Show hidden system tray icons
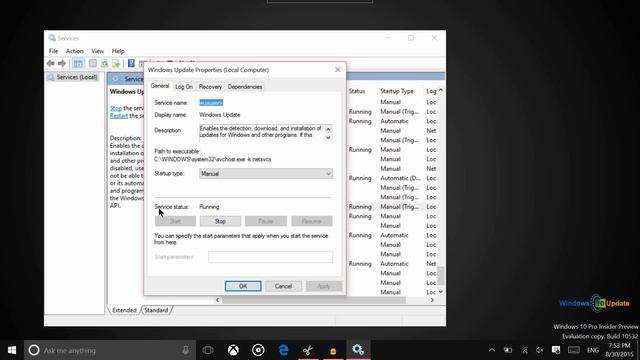 [492, 350]
